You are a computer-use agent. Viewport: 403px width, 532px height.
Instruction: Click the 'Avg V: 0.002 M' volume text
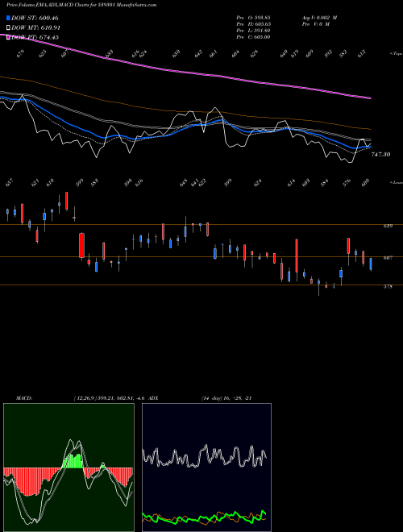tap(319, 17)
